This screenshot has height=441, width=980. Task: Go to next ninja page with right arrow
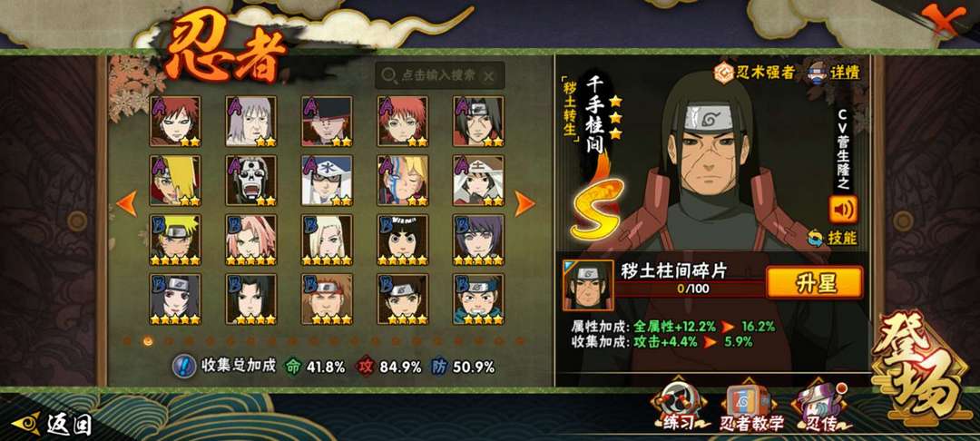(x=524, y=203)
